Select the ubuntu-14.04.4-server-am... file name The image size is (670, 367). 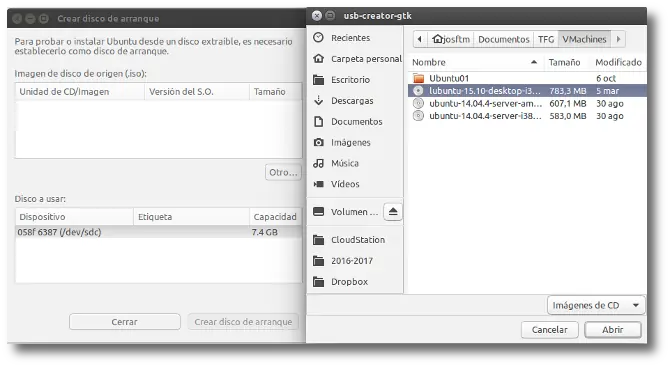point(485,103)
